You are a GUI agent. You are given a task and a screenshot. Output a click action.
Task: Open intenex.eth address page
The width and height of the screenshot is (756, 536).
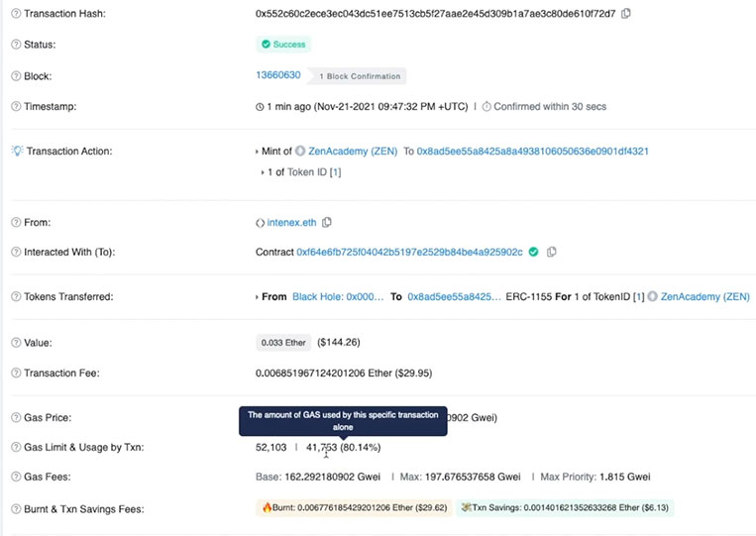pyautogui.click(x=291, y=222)
